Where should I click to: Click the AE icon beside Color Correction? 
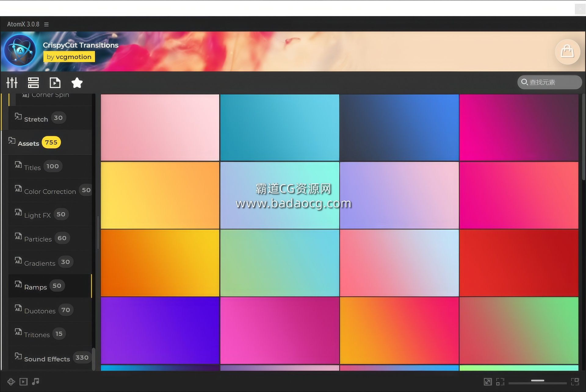click(18, 189)
